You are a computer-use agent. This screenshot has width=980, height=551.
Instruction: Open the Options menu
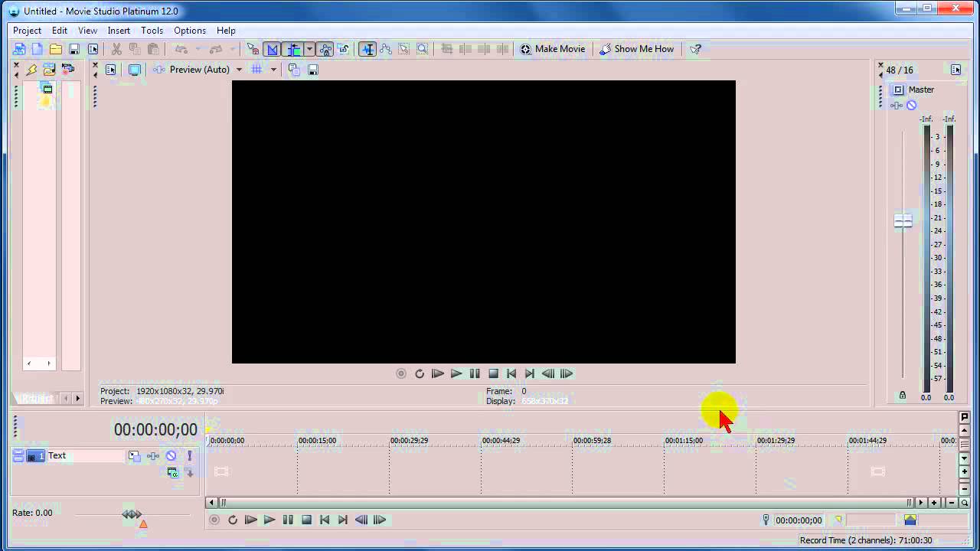point(190,31)
